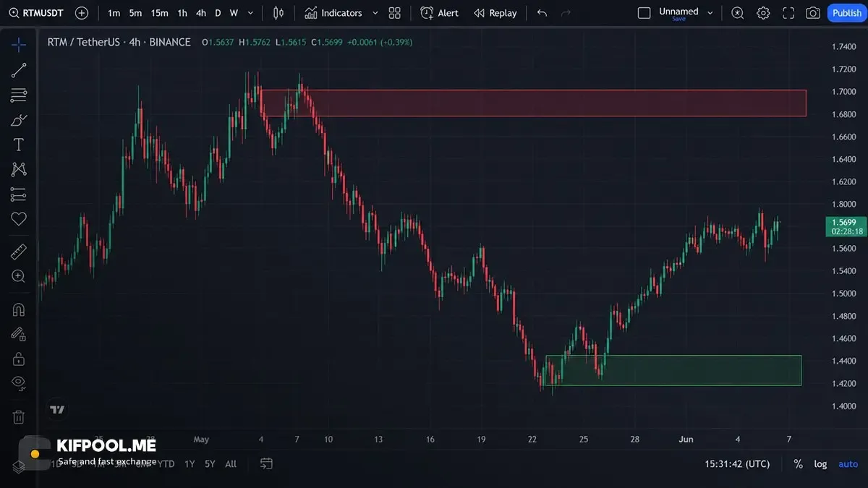Switch to the 5m interval
The image size is (868, 488).
click(135, 13)
